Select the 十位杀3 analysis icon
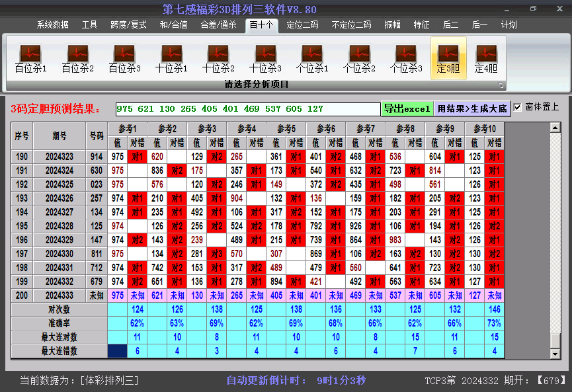This screenshot has height=392, width=572. (265, 58)
